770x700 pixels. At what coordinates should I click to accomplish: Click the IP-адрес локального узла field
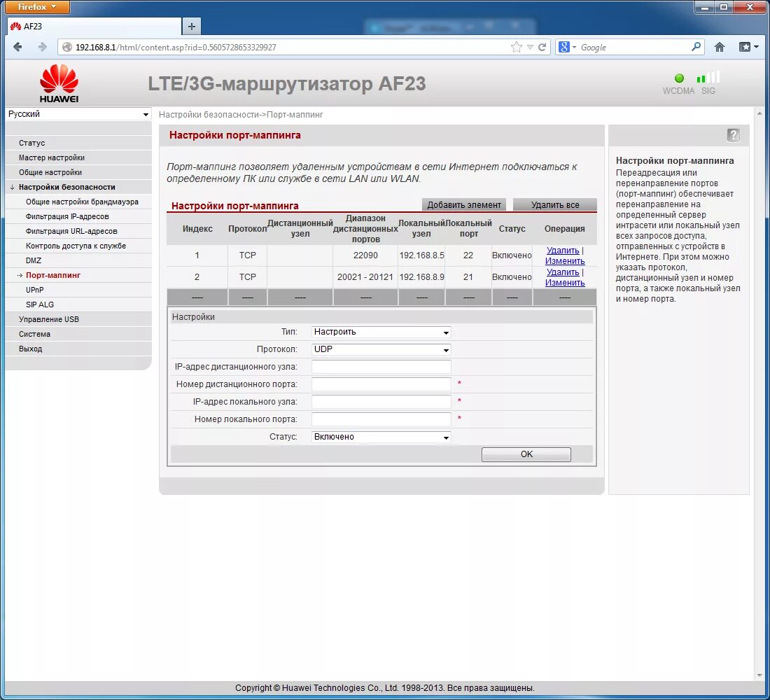381,402
